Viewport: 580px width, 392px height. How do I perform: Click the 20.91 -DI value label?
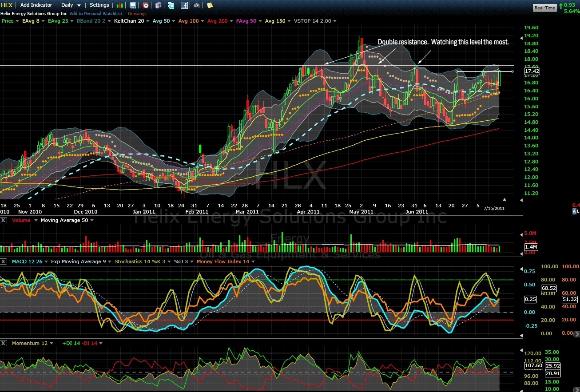point(552,373)
